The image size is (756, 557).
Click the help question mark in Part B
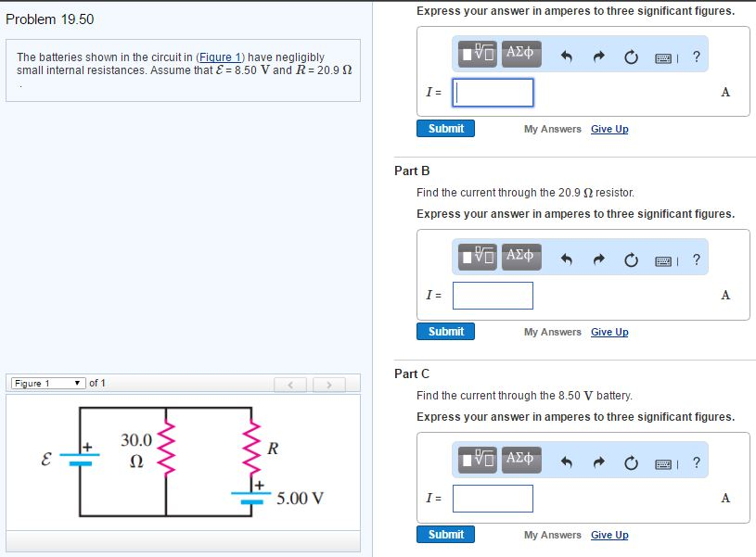point(696,259)
